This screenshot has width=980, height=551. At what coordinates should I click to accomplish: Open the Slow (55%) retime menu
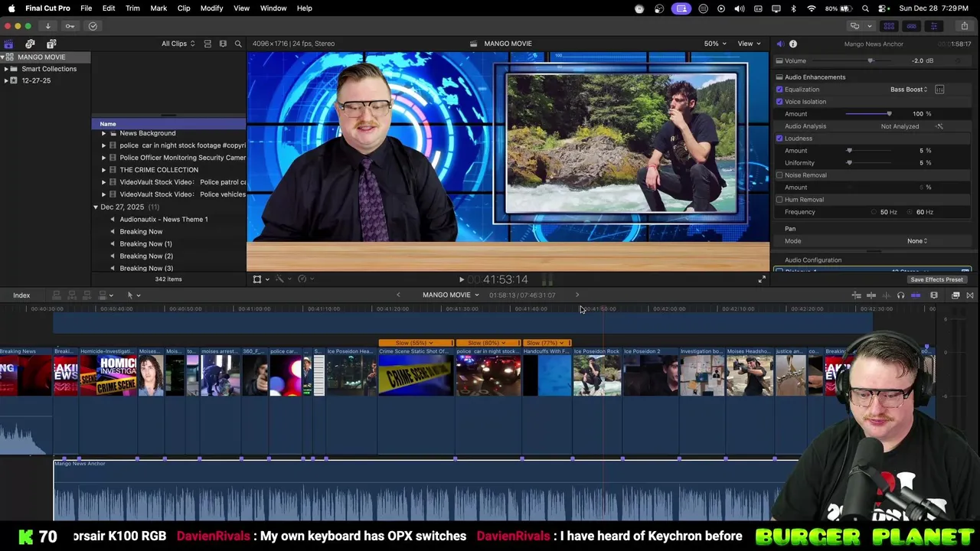pyautogui.click(x=416, y=343)
